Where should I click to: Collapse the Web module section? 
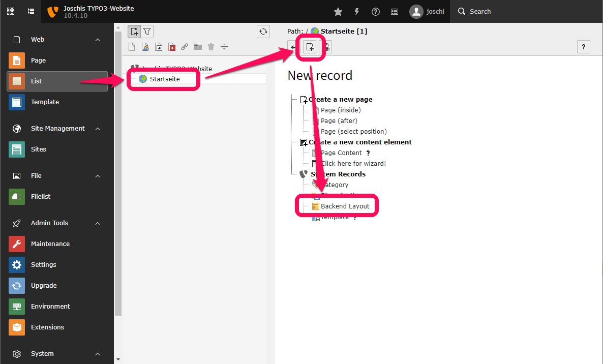[x=97, y=39]
